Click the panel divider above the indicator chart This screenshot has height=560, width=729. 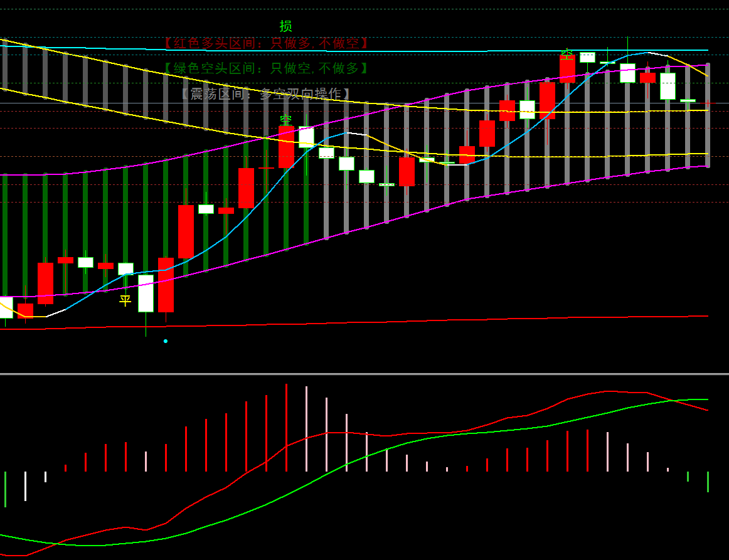tap(364, 374)
